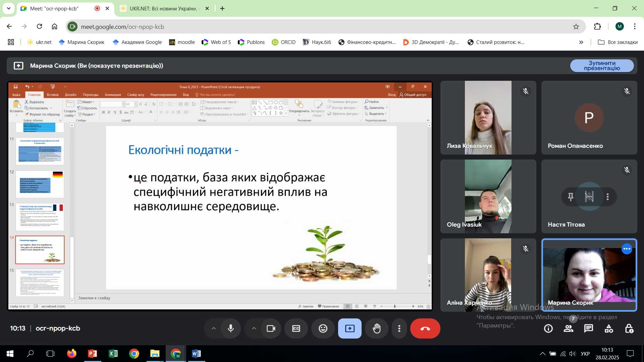Open Firefox from the Windows taskbar
Viewport: 644px width, 362px height.
(x=71, y=354)
